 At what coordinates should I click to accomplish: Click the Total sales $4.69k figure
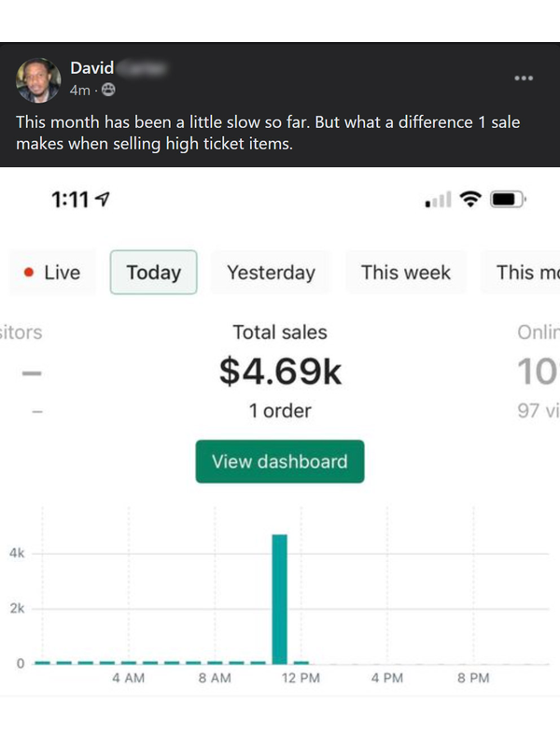(x=279, y=370)
